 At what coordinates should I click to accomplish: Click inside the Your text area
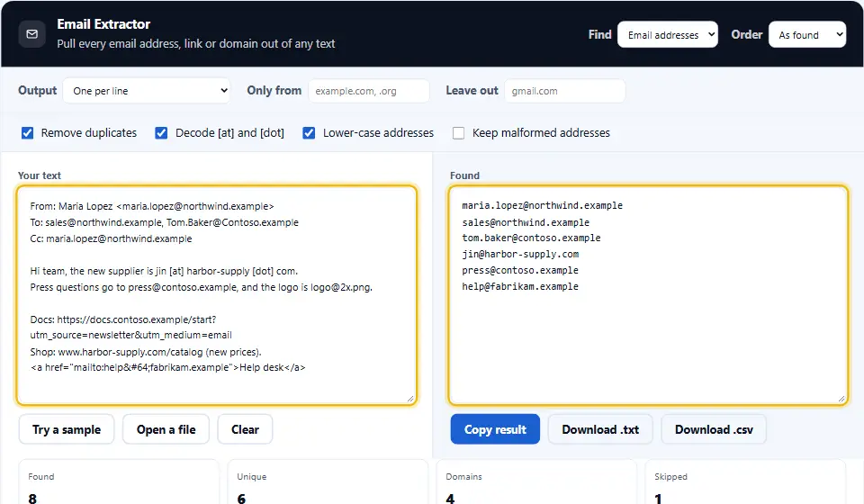217,295
